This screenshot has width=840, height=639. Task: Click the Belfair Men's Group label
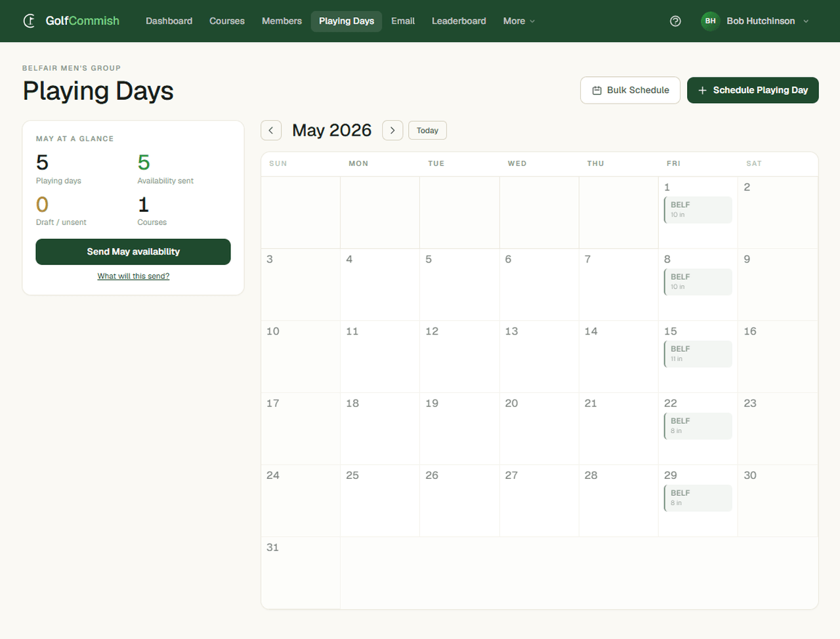[x=72, y=68]
